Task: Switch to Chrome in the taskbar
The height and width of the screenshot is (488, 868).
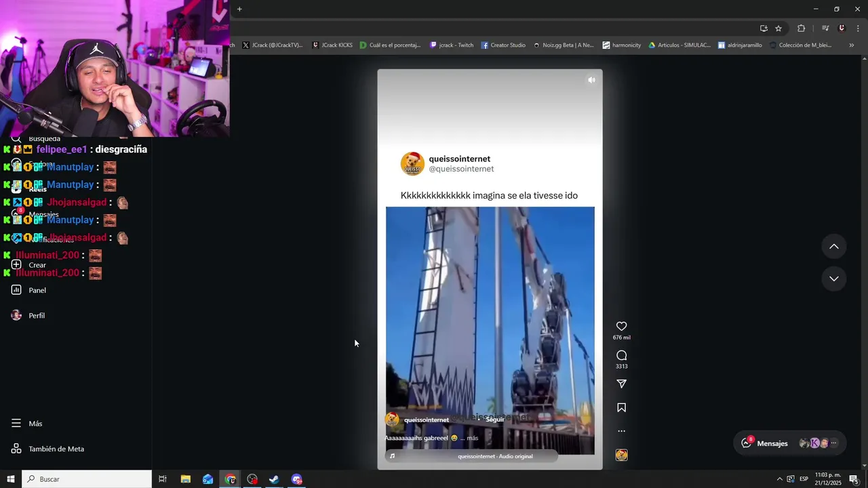Action: pyautogui.click(x=231, y=479)
